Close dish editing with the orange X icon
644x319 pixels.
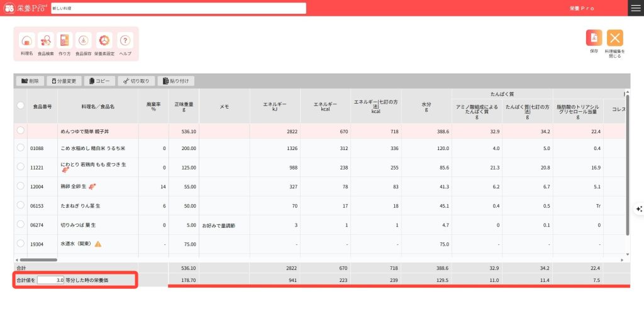(615, 38)
